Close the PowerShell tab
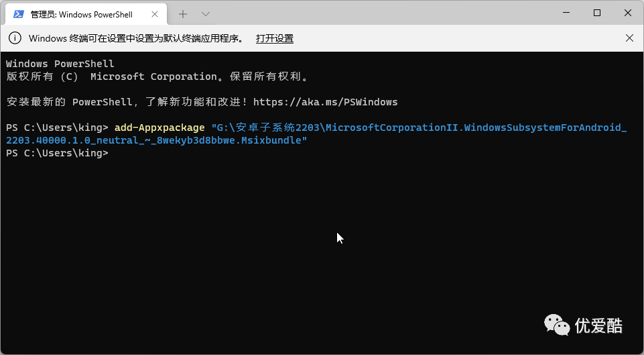644x355 pixels. pyautogui.click(x=155, y=14)
